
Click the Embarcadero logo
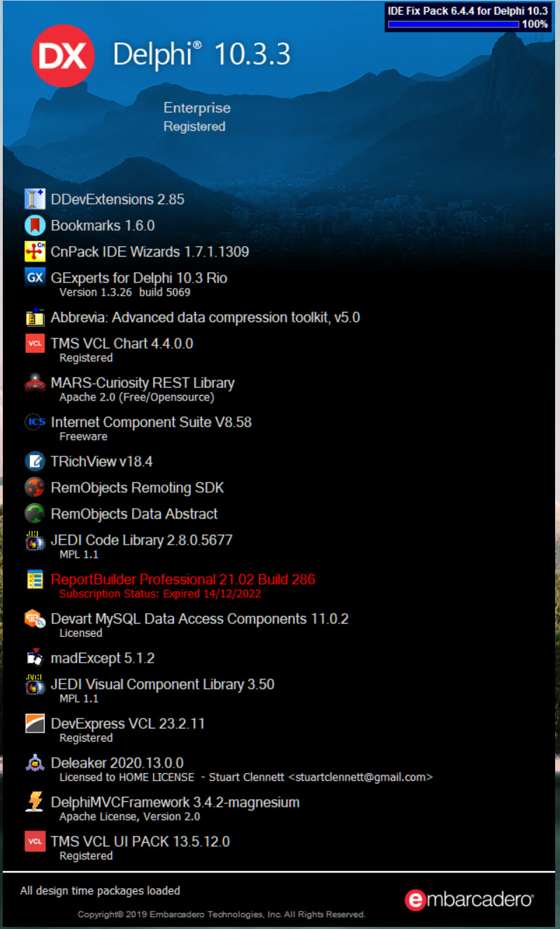(x=469, y=899)
